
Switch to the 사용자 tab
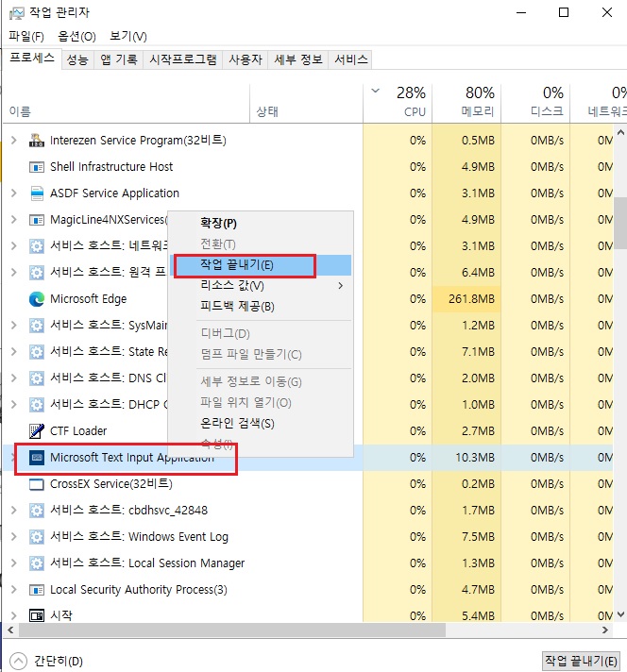pyautogui.click(x=246, y=59)
